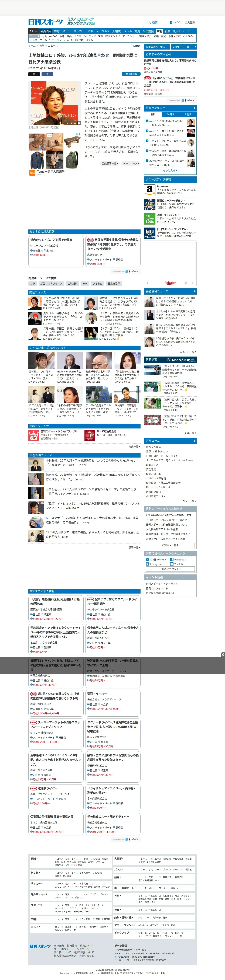The image size is (225, 980).
Task: Click the NIKKAN SPORTS 新着記事 logo
Action: [181, 360]
